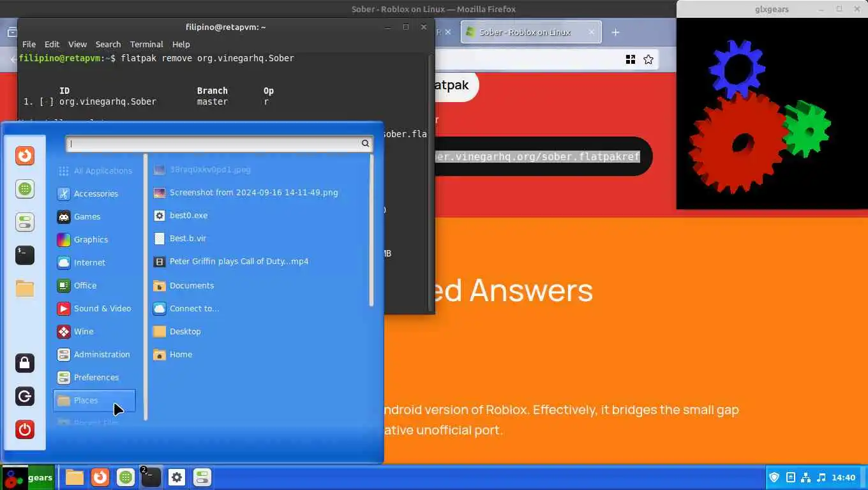Click the Firefox extensions grid icon in address bar
Screen dimensions: 868x490
click(631, 59)
